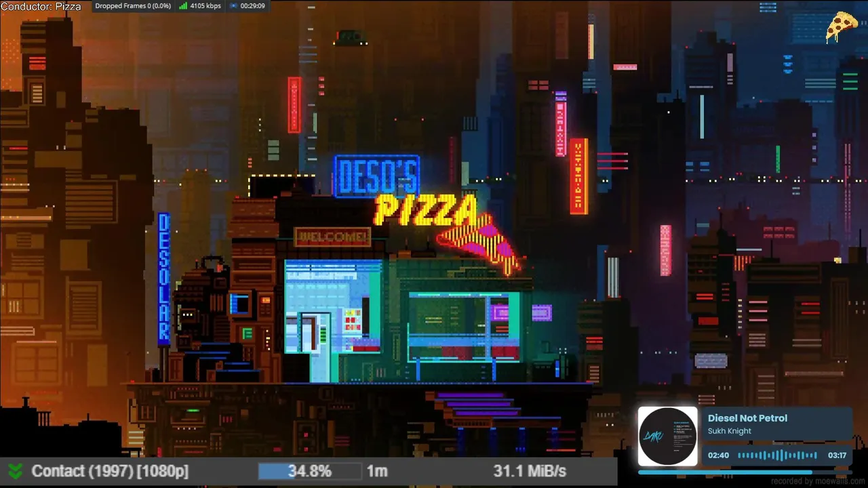This screenshot has width=868, height=488.
Task: Click the '4105 kbps' bitrate readout
Action: [205, 6]
